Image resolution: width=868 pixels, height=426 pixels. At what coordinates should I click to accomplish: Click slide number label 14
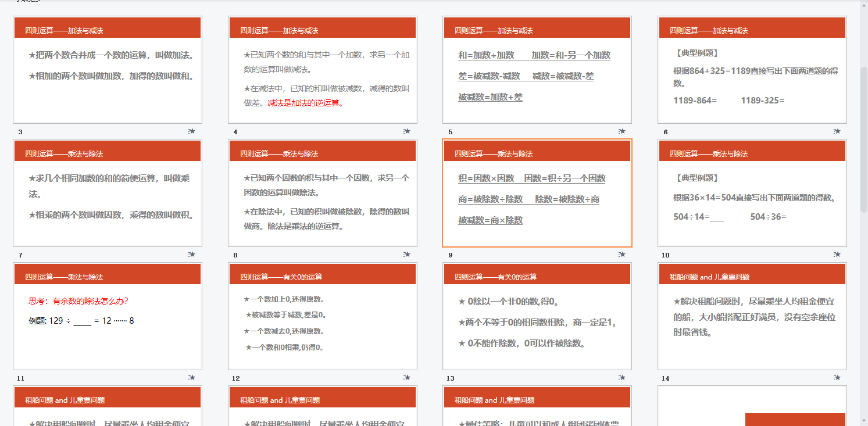tap(666, 378)
